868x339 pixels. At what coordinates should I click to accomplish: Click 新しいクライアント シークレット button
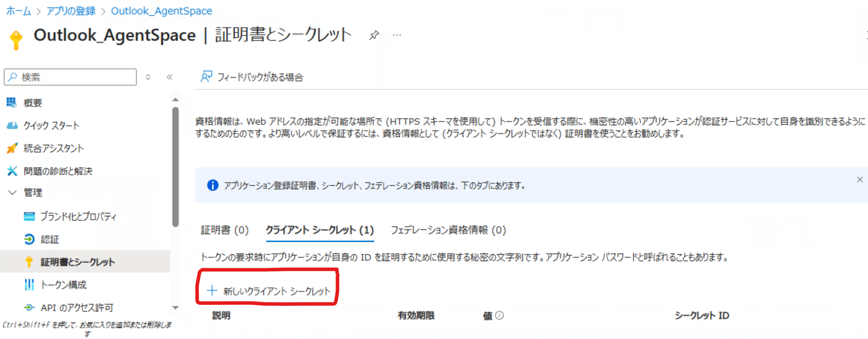pyautogui.click(x=268, y=291)
